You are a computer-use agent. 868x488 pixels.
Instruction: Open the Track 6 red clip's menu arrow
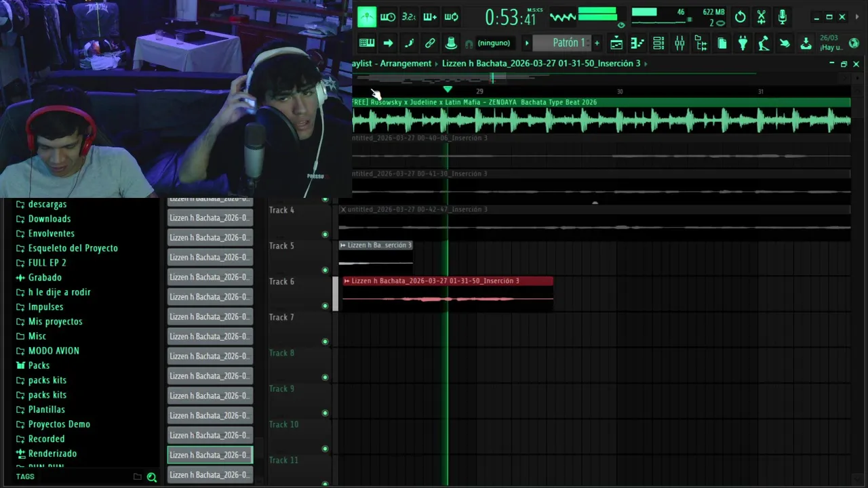pos(347,281)
